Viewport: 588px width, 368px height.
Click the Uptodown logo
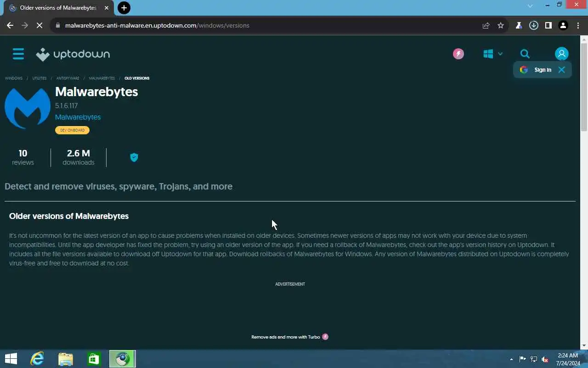73,54
